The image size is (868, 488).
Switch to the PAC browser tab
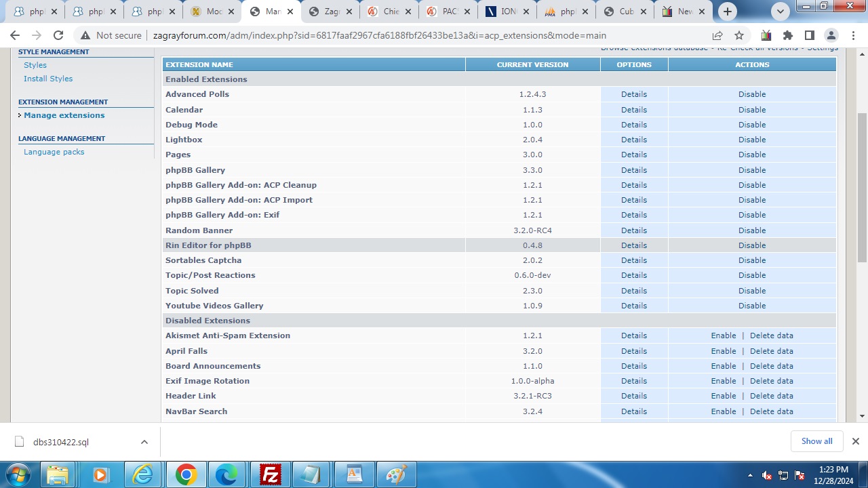click(x=449, y=12)
